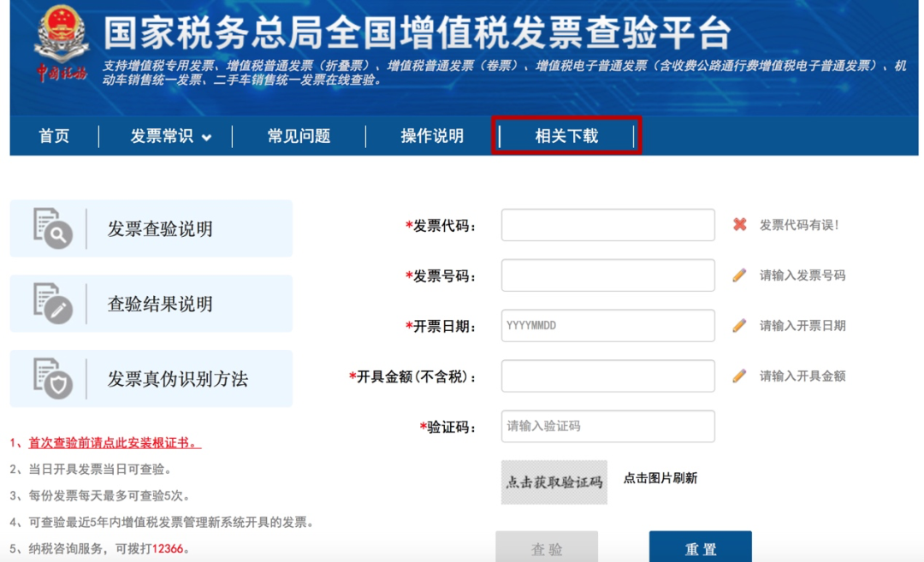This screenshot has height=562, width=924.
Task: Click the 点击图片刷新 text
Action: (x=660, y=478)
